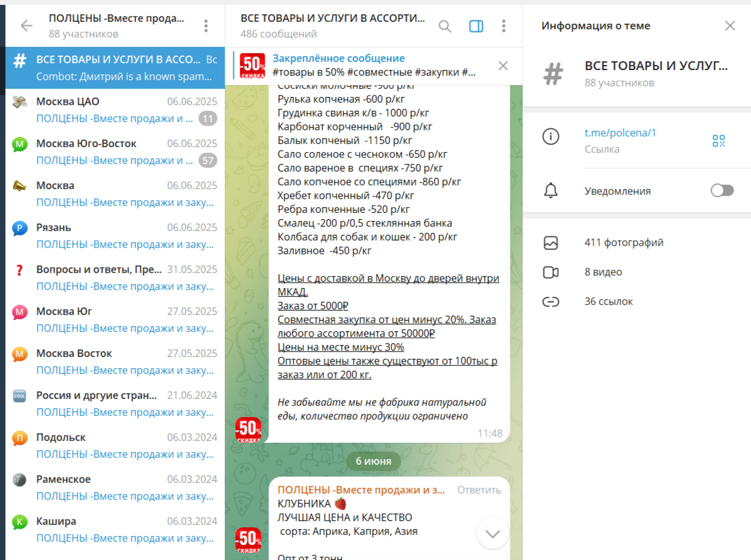The image size is (751, 560).
Task: Toggle the right info sidebar panel
Action: coord(476,26)
